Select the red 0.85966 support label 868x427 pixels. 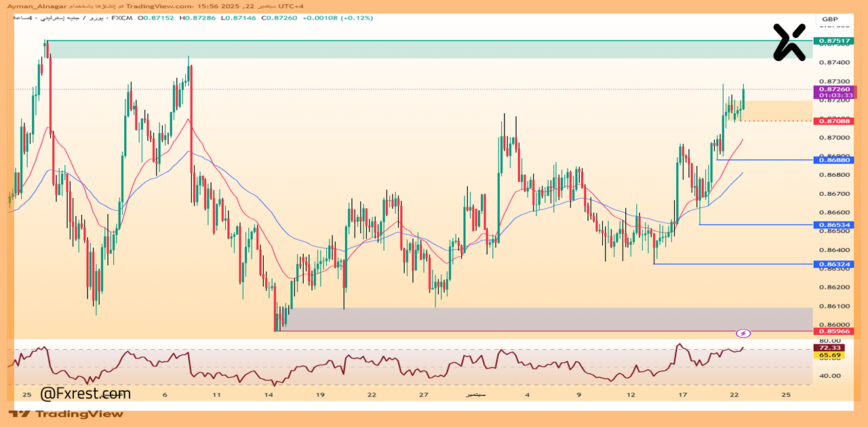(x=834, y=331)
